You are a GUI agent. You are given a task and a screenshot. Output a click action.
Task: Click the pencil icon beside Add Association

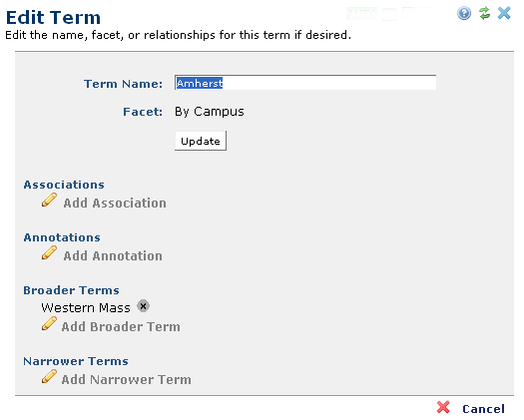pyautogui.click(x=49, y=200)
